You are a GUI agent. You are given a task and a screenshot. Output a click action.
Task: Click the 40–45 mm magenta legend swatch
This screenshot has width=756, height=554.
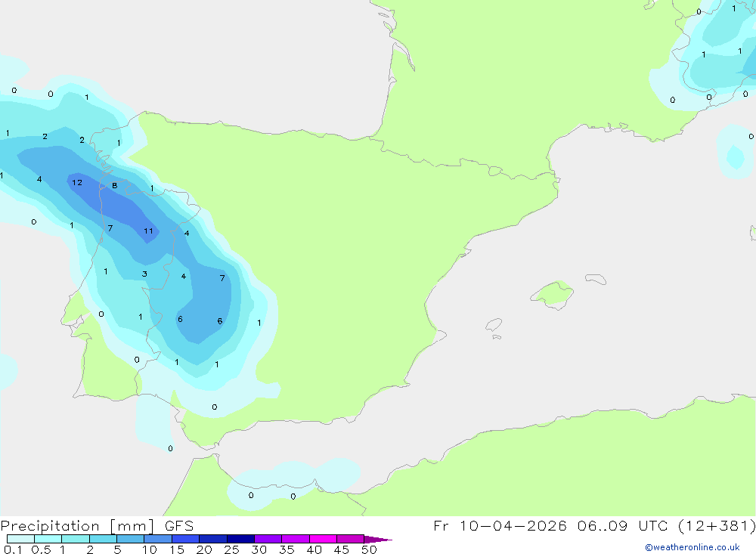point(323,539)
